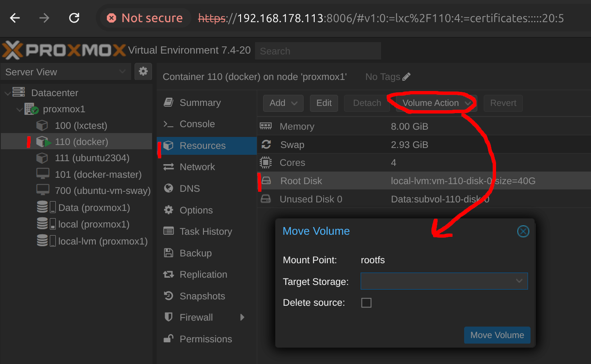The image size is (591, 364).
Task: Open the Task History tab
Action: [207, 231]
